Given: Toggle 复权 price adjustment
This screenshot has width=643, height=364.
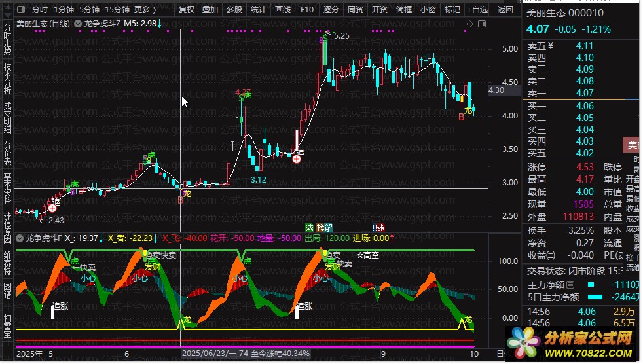Looking at the screenshot, I should pyautogui.click(x=187, y=10).
